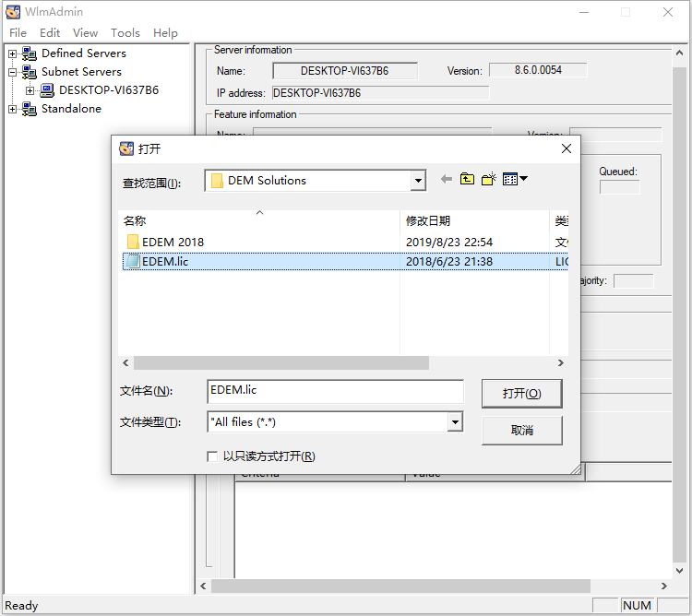This screenshot has height=616, width=692.
Task: Click the Standalone network icon
Action: (30, 109)
